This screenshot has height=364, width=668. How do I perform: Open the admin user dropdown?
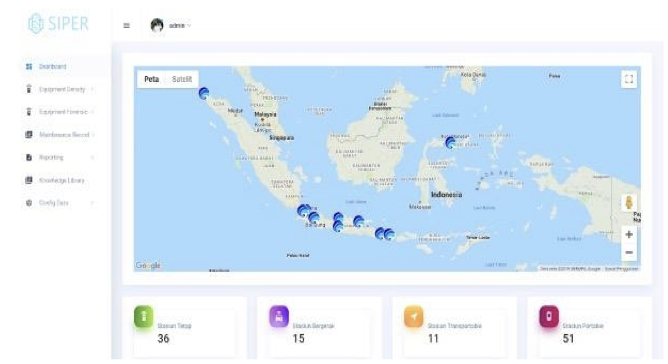(179, 26)
